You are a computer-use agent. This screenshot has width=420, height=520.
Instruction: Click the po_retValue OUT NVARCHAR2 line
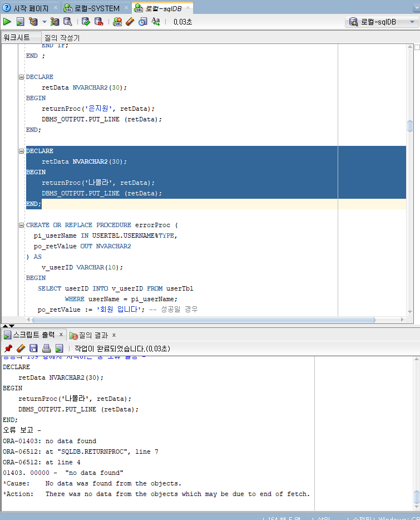click(x=82, y=246)
